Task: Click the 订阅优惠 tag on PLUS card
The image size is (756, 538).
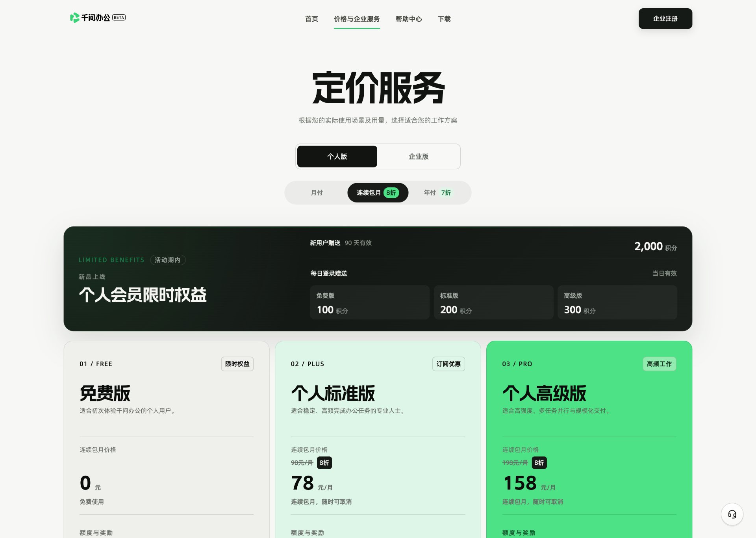Action: point(448,364)
